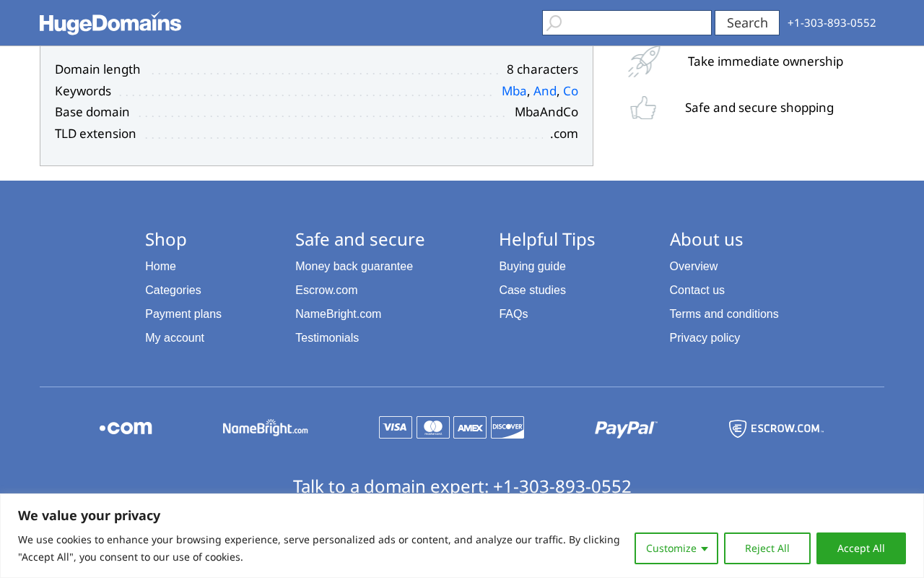This screenshot has height=578, width=924.
Task: Click the Visa card icon
Action: 396,428
